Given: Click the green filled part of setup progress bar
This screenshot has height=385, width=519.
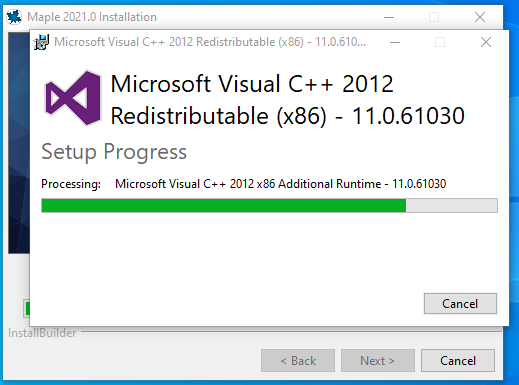Looking at the screenshot, I should tap(224, 205).
